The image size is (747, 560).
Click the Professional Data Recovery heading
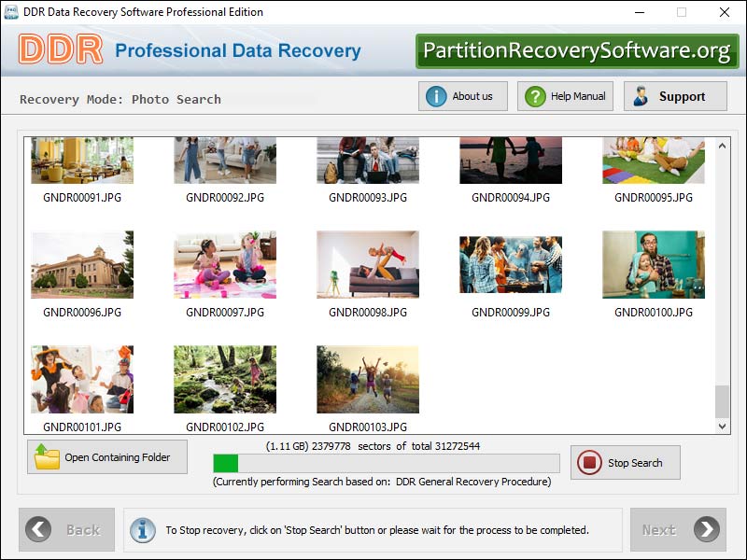(238, 51)
